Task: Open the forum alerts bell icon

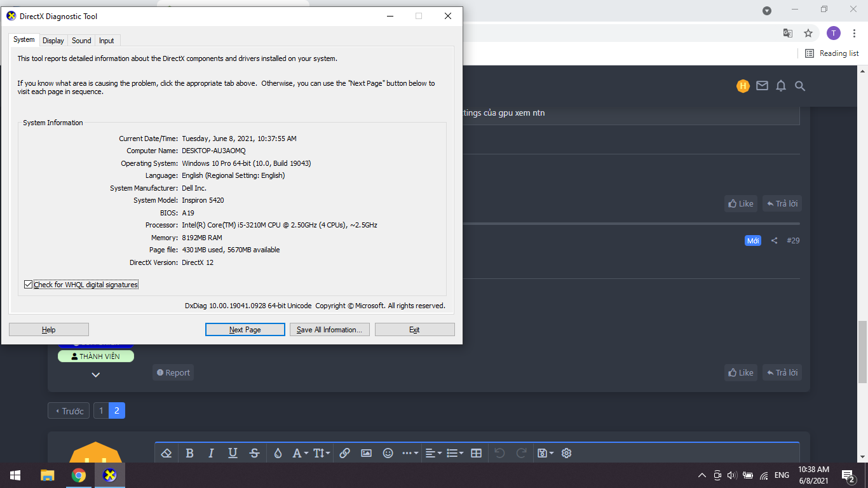Action: [781, 86]
